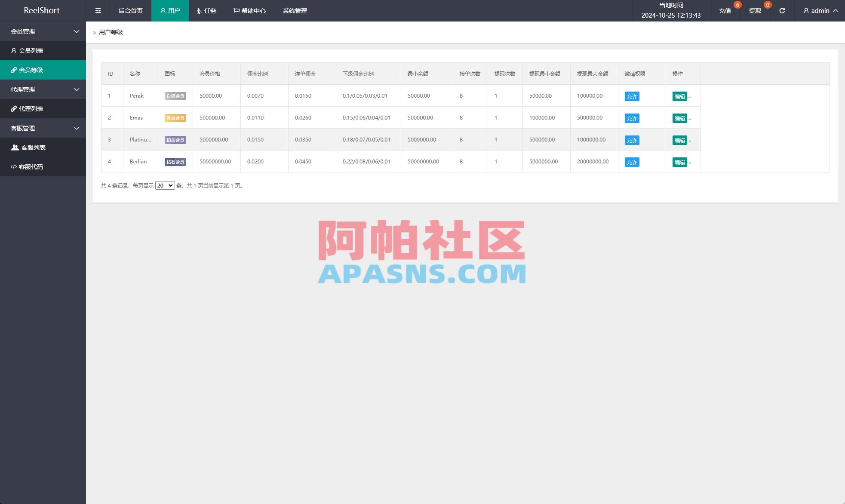
Task: Select the 会员列表 person icon in sidebar
Action: pos(13,50)
